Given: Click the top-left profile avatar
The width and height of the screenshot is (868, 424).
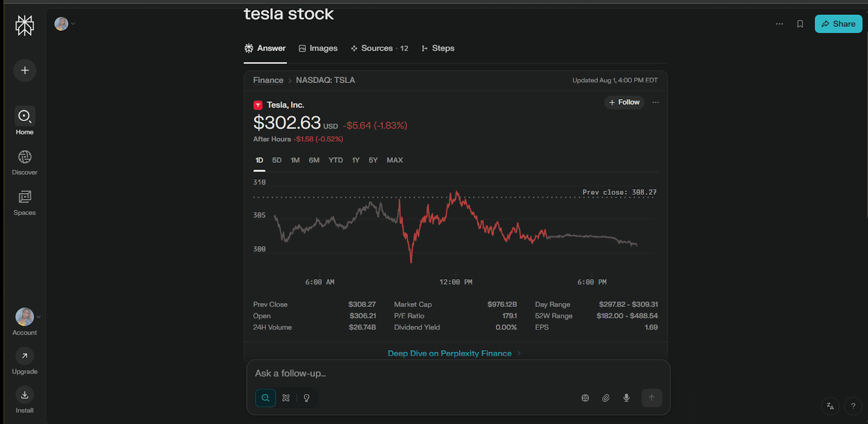Looking at the screenshot, I should (61, 24).
